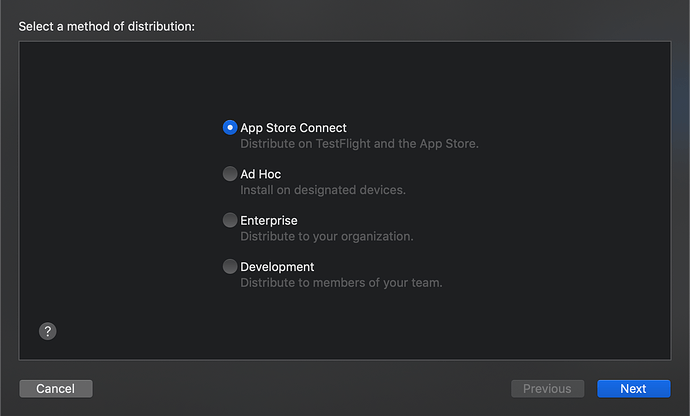Viewport: 690px width, 416px height.
Task: Click the 'Enterprise' option label
Action: pos(268,220)
